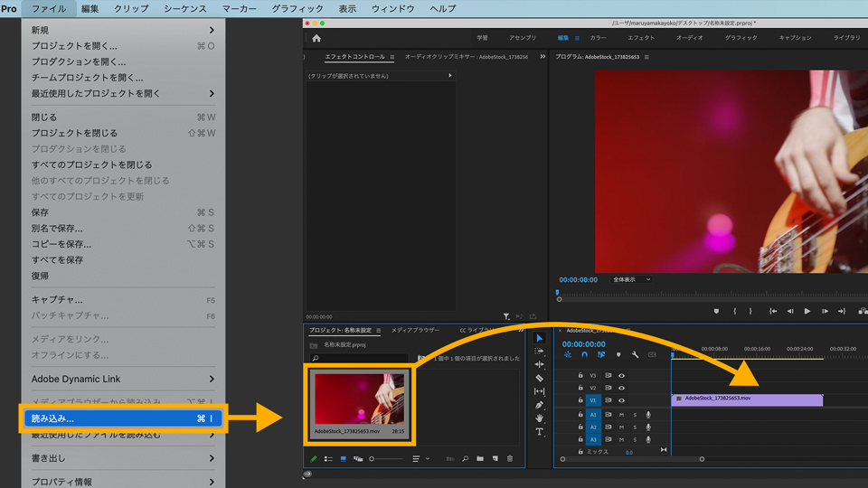Toggle the timeline snap magnet icon

(584, 355)
